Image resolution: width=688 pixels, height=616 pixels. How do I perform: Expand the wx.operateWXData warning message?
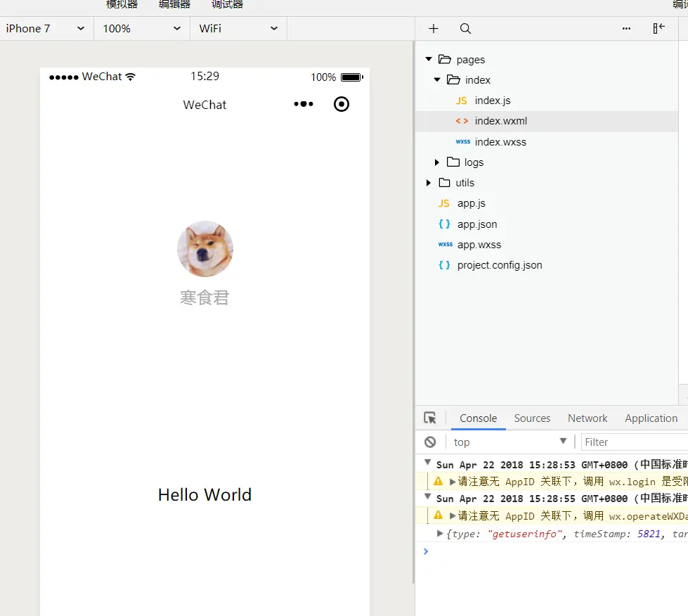click(453, 516)
